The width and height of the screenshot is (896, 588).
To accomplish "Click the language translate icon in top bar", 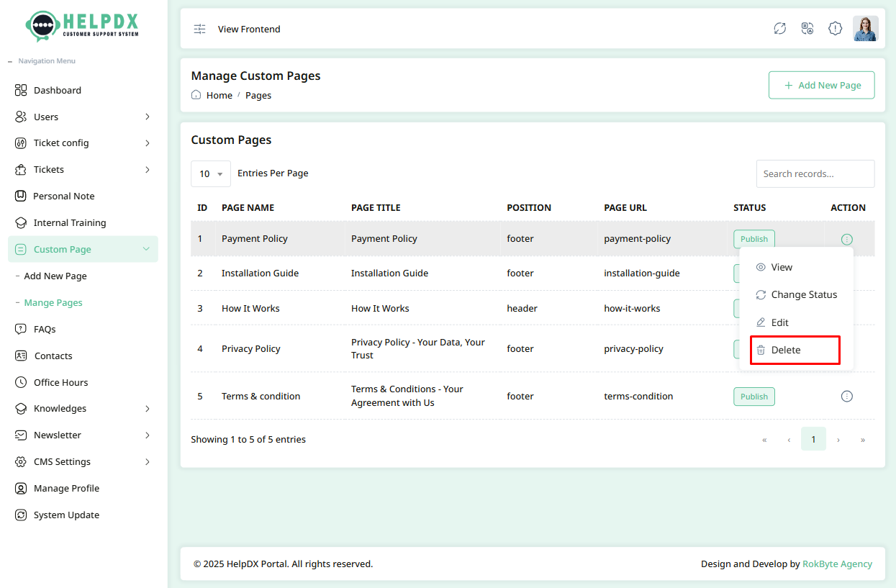I will 807,29.
